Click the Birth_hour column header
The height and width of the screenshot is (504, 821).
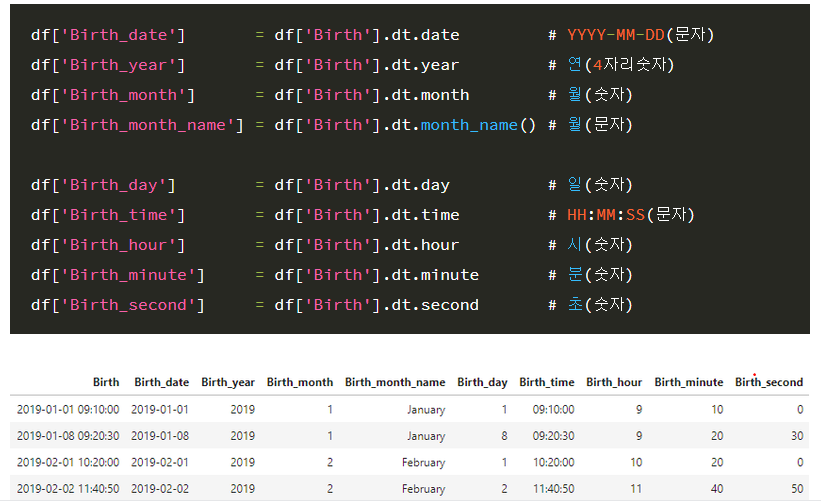pos(614,383)
